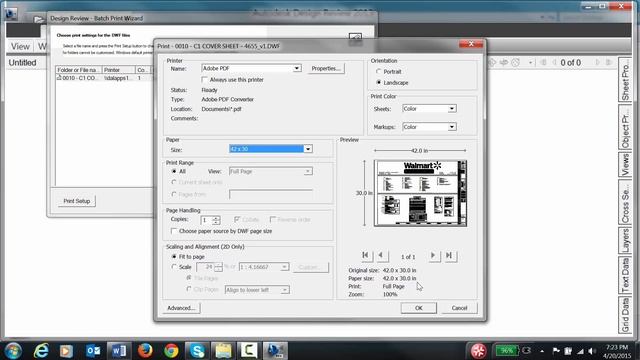Switch to Outlook in the taskbar

93,351
